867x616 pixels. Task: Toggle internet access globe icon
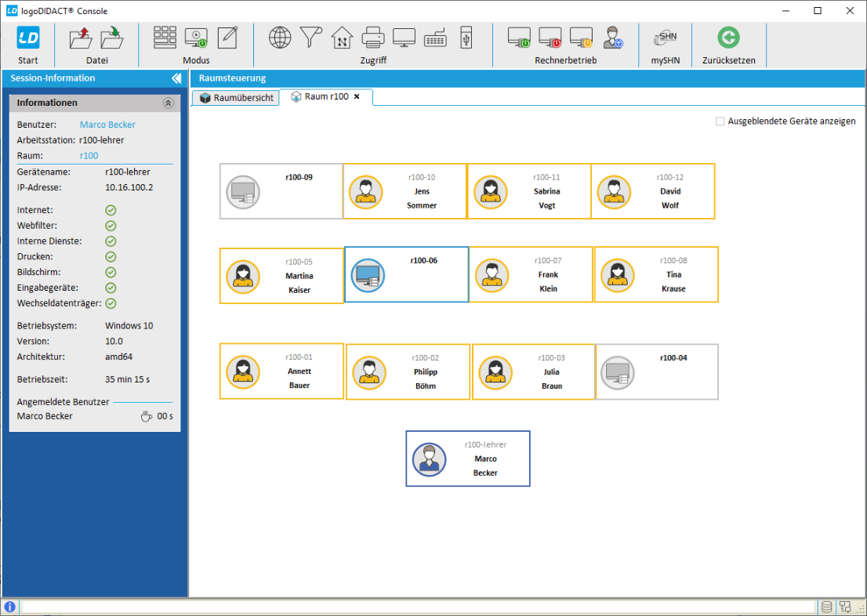pyautogui.click(x=280, y=38)
